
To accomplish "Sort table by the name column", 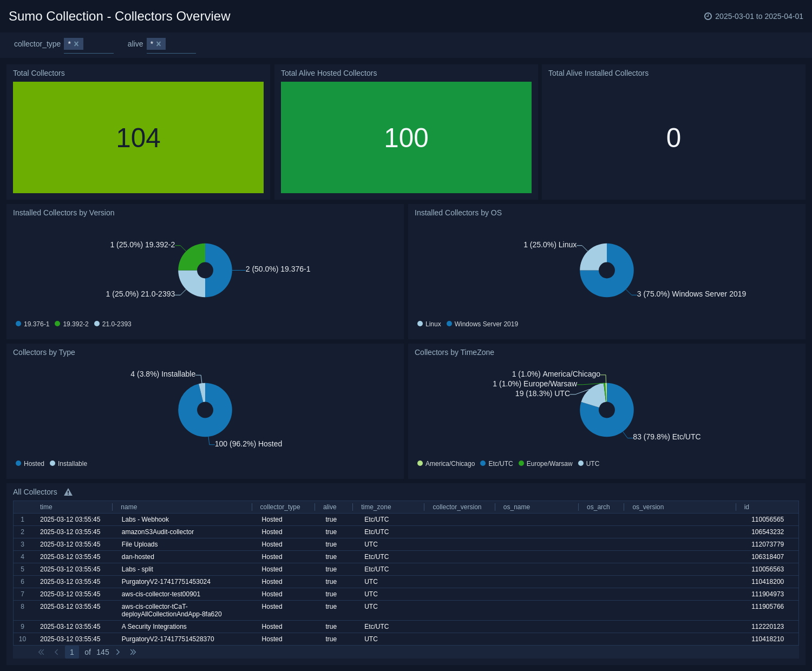I will pyautogui.click(x=129, y=507).
